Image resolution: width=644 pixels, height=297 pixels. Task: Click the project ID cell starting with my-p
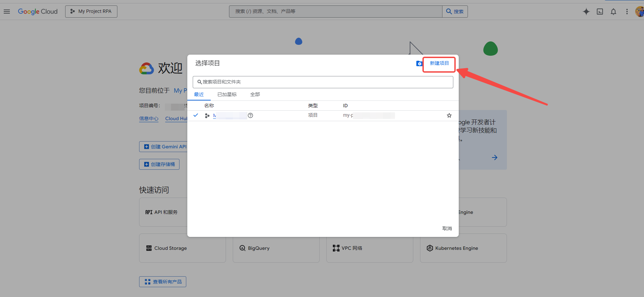click(368, 115)
